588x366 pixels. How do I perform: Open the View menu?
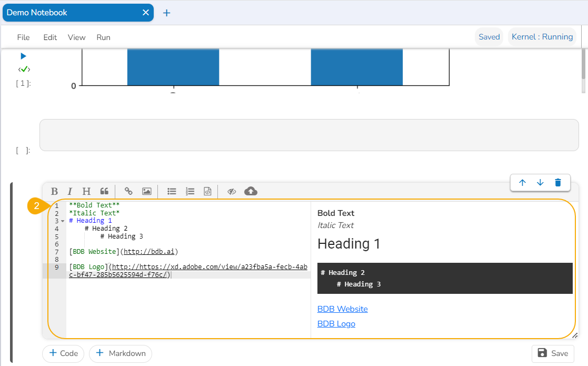tap(76, 37)
